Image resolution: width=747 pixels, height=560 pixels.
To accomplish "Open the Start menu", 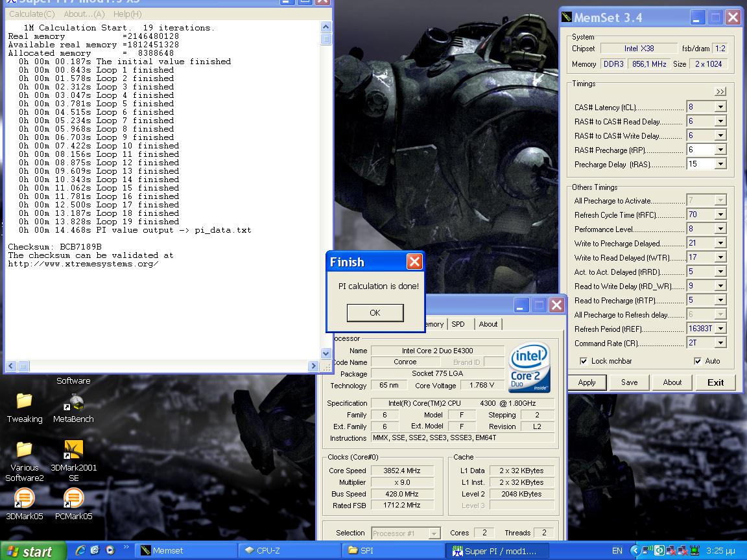I will [32, 551].
